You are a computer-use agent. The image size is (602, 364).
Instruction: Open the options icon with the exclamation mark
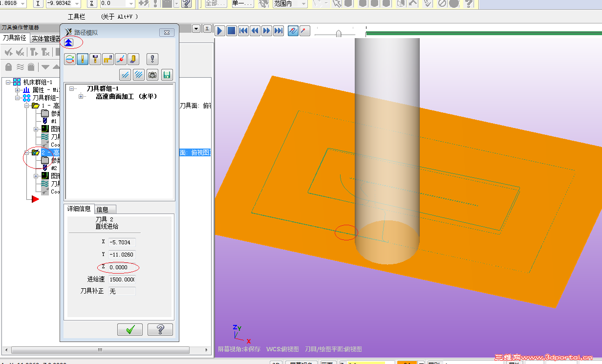pyautogui.click(x=153, y=59)
